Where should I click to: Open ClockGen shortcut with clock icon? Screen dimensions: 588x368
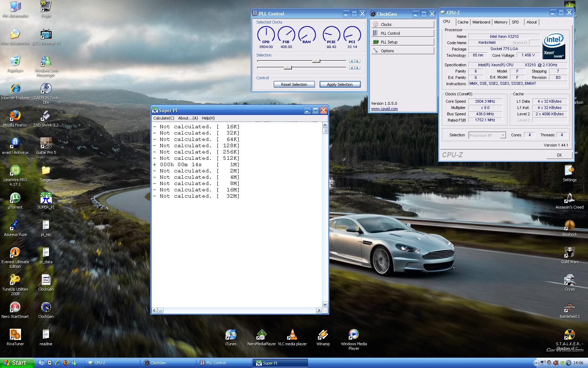46,310
